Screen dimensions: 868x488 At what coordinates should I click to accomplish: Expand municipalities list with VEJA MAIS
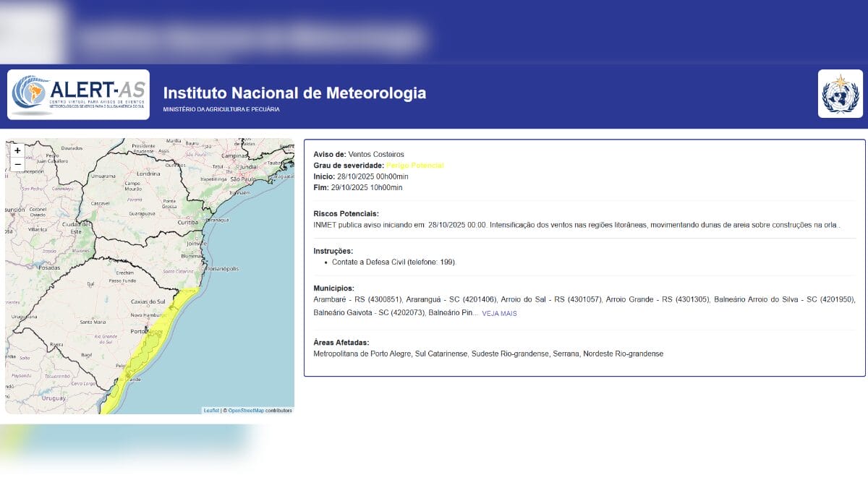(x=499, y=313)
